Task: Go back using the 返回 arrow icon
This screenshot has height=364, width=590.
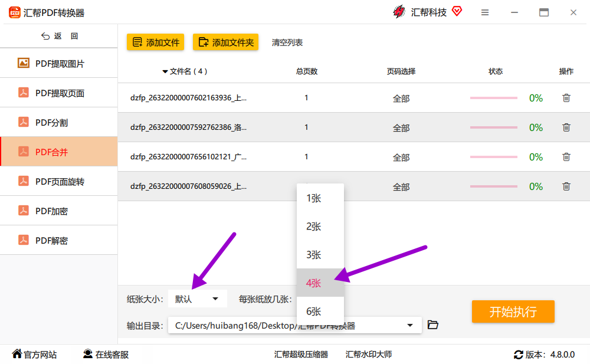Action: (x=45, y=36)
